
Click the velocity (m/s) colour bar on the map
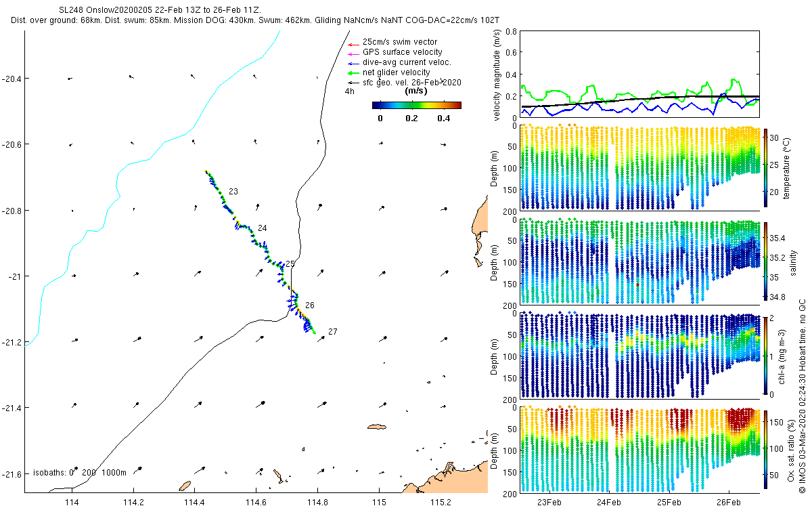[x=417, y=105]
